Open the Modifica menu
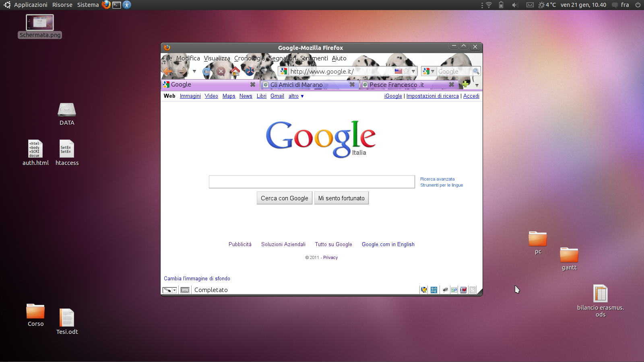644x362 pixels. (x=188, y=58)
